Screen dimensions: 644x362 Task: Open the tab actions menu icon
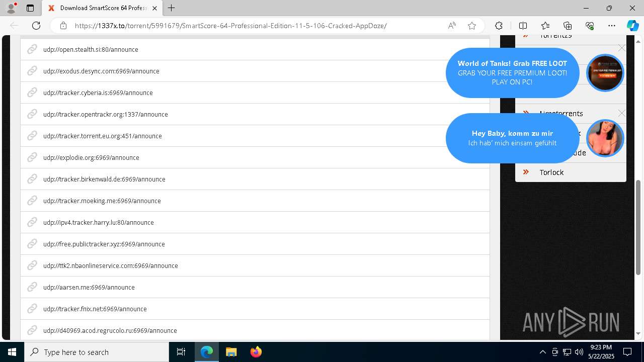[x=30, y=8]
